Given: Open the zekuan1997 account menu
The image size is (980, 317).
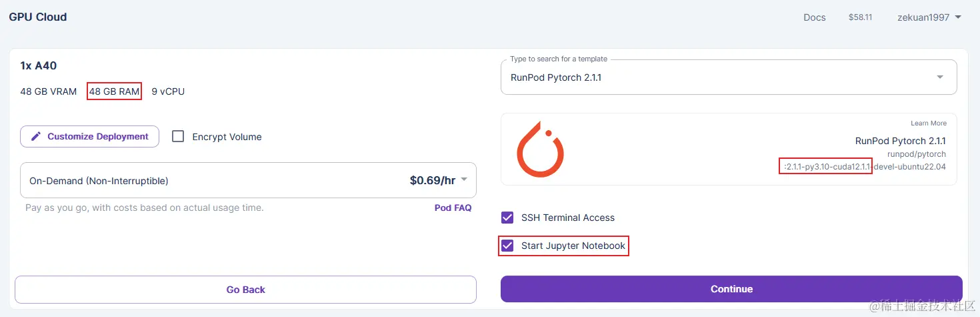Looking at the screenshot, I should point(929,17).
